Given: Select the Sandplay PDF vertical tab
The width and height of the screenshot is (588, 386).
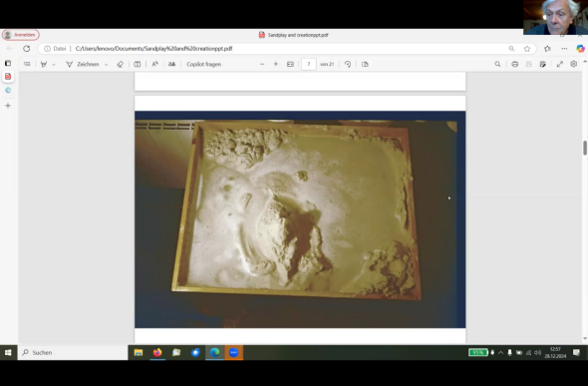Looking at the screenshot, I should coord(8,77).
